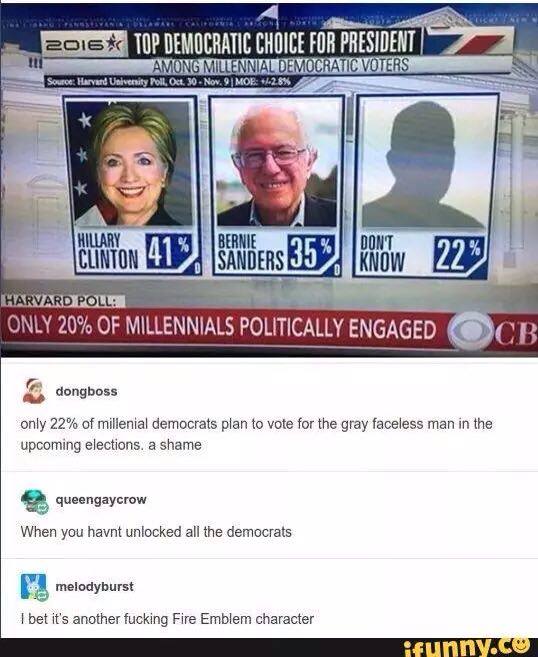Click the 35% badge beside Sanders
The height and width of the screenshot is (657, 538).
click(311, 253)
